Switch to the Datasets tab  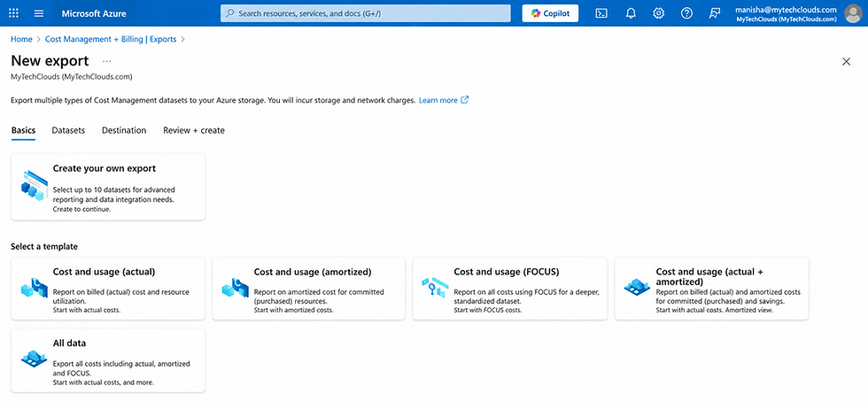tap(69, 130)
